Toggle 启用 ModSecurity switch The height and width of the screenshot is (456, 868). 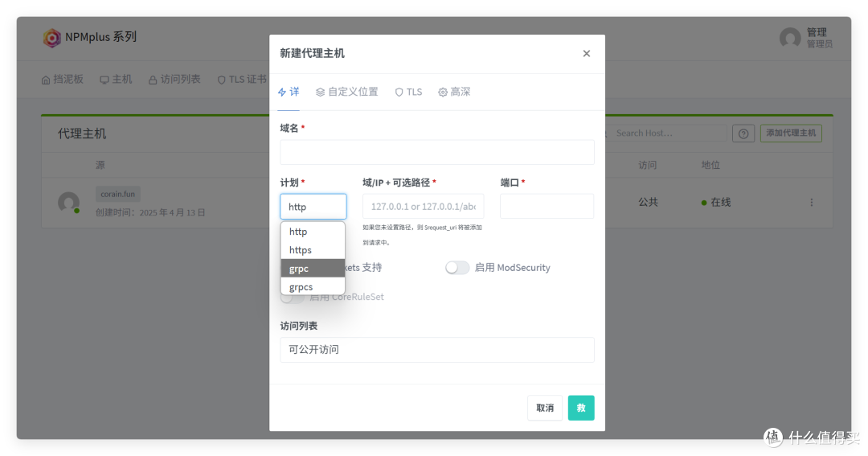(x=457, y=268)
